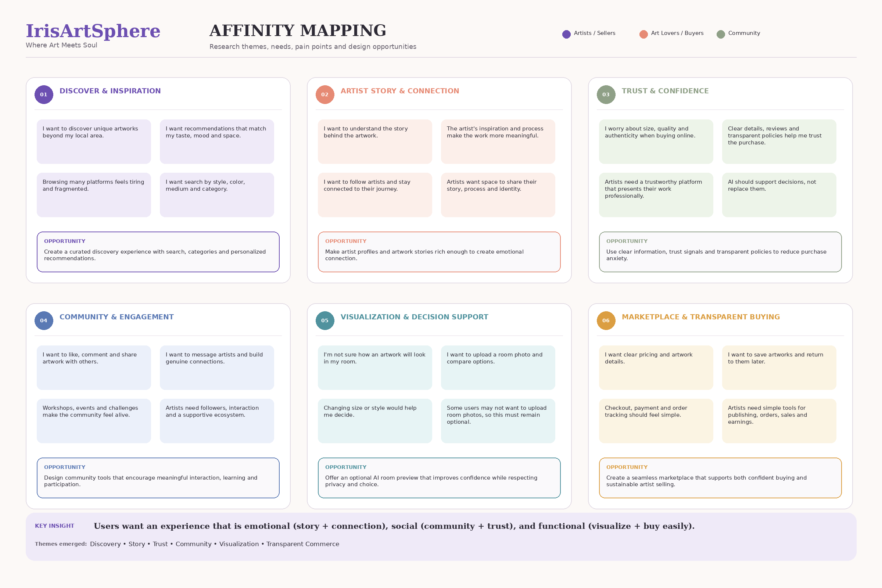Click the coral Art Lovers / Buyers legend dot
882x588 pixels.
coord(643,35)
